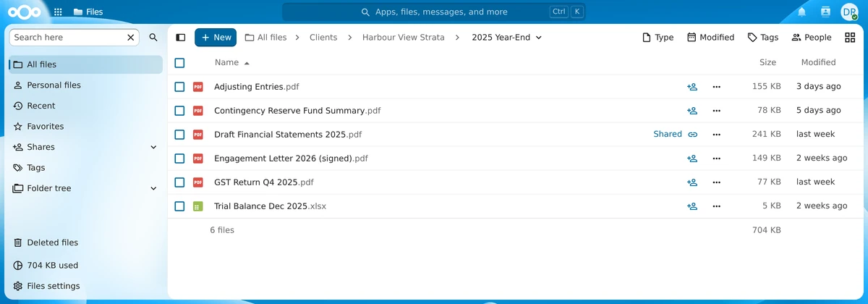Check the box for Draft Financial Statements 2025
This screenshot has width=868, height=304.
click(x=179, y=134)
